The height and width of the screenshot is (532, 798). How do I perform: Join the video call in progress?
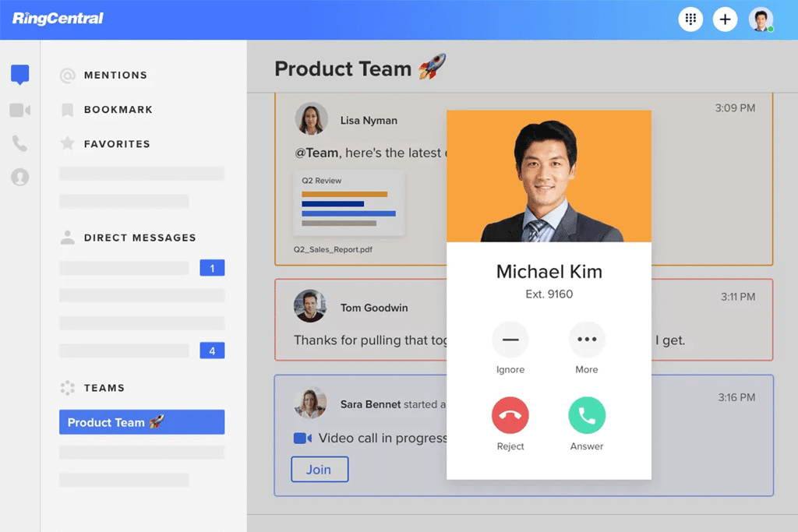click(x=320, y=469)
